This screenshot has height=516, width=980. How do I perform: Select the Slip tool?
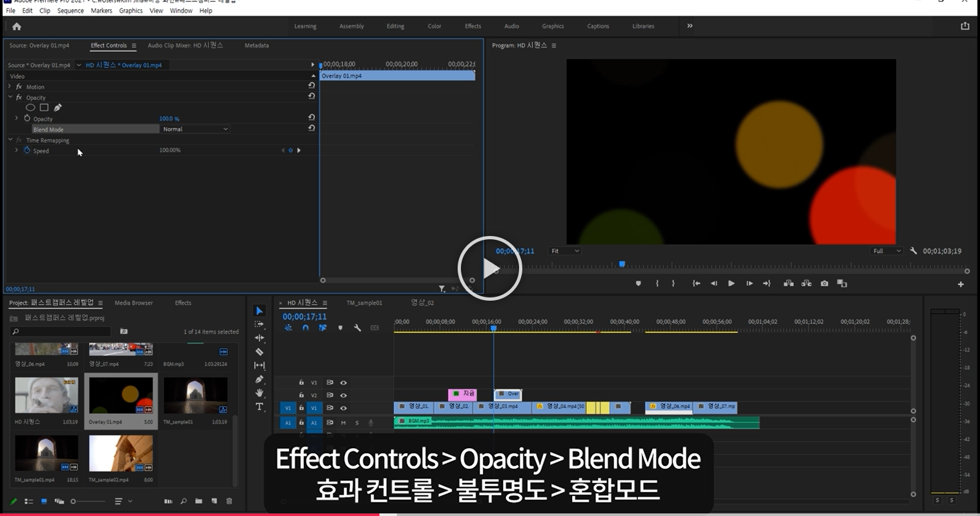pos(260,365)
